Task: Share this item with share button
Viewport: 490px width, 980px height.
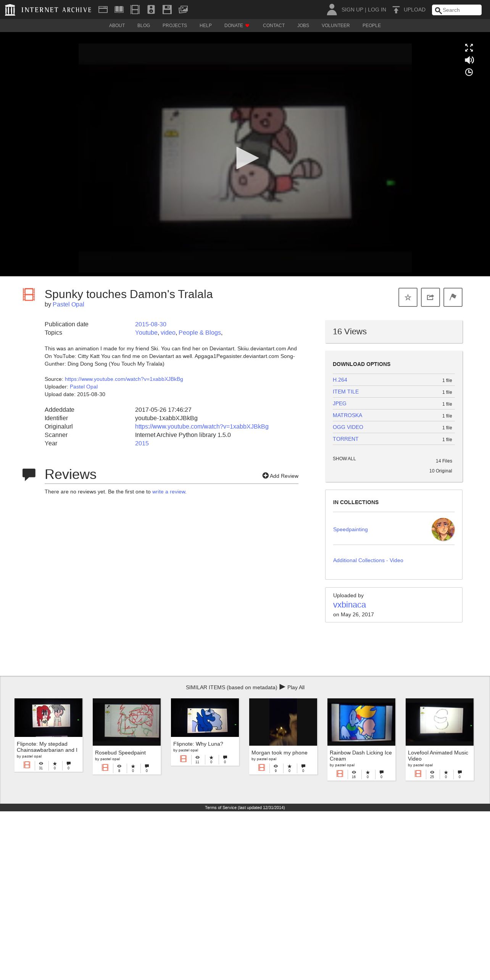Action: [x=430, y=297]
